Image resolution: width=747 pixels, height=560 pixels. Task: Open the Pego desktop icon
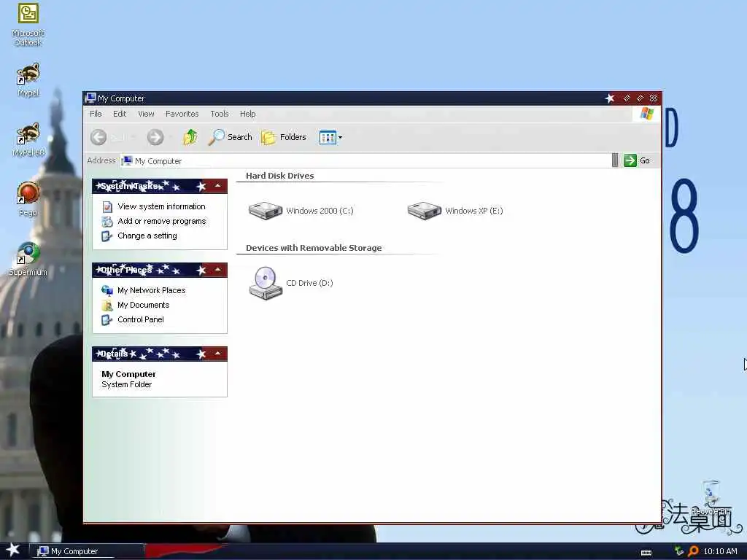click(x=28, y=199)
